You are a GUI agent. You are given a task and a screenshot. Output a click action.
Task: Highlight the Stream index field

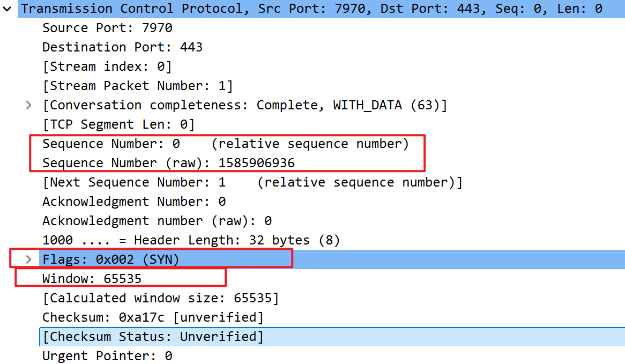[107, 66]
